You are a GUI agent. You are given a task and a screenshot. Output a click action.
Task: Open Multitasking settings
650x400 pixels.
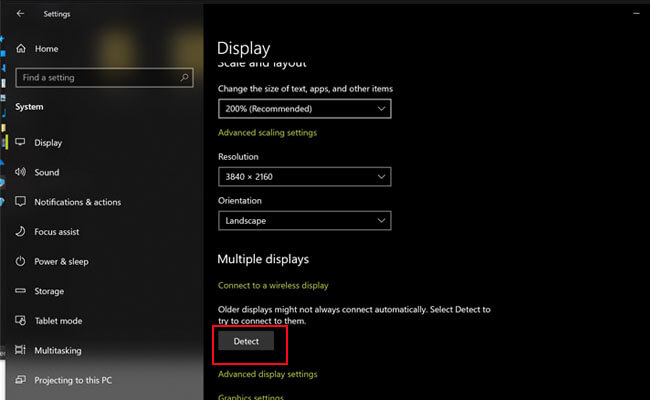(x=58, y=351)
